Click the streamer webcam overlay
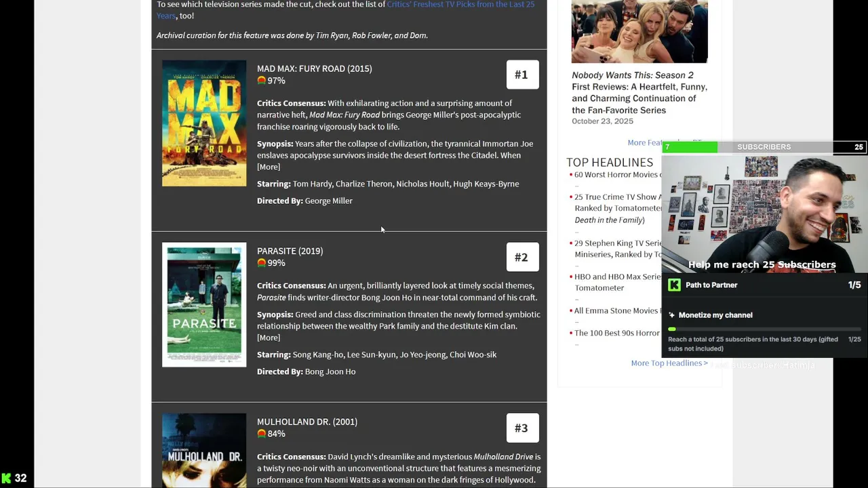Viewport: 868px width, 488px height. point(764,213)
